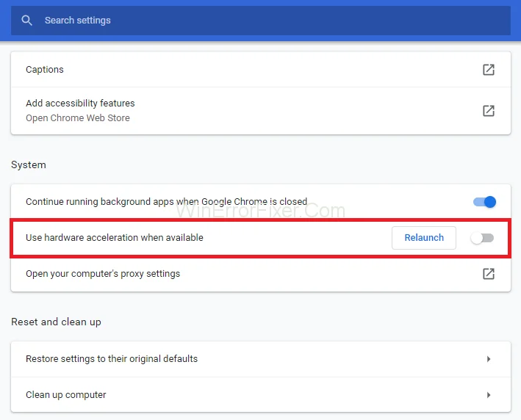Click the Clean up computer text
The image size is (521, 420).
tap(66, 395)
